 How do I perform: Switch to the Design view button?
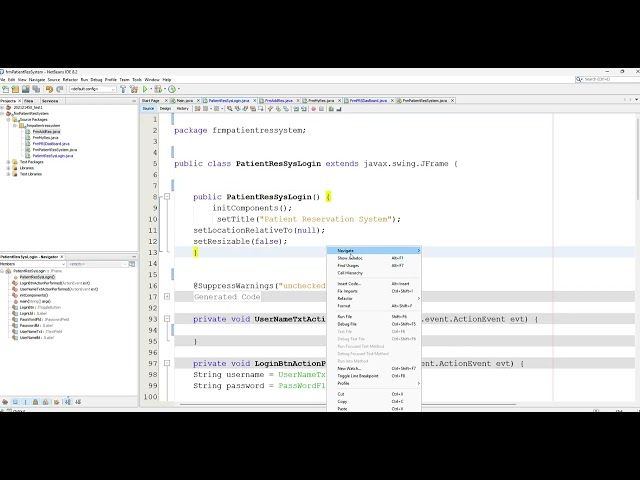[x=165, y=109]
